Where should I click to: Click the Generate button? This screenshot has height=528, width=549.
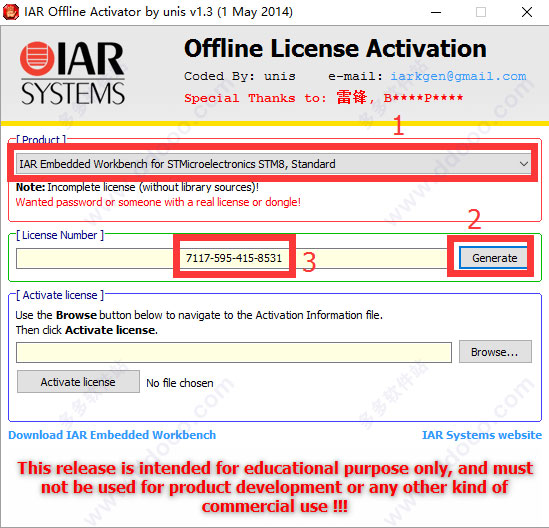493,258
